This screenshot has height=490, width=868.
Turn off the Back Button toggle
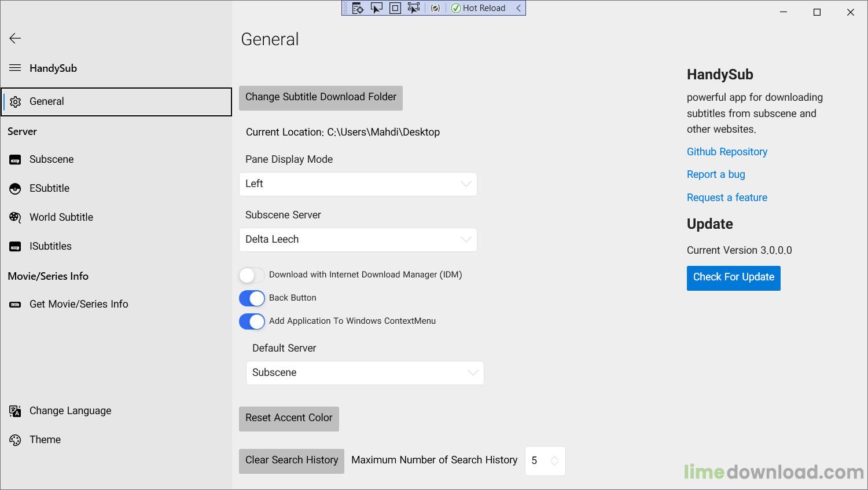(252, 298)
